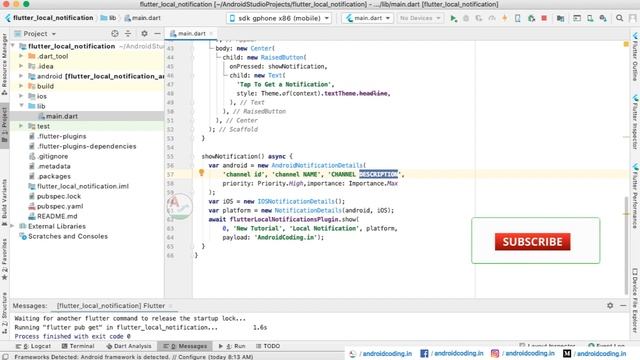
Task: Open the Logcat tool tab
Action: click(33, 346)
